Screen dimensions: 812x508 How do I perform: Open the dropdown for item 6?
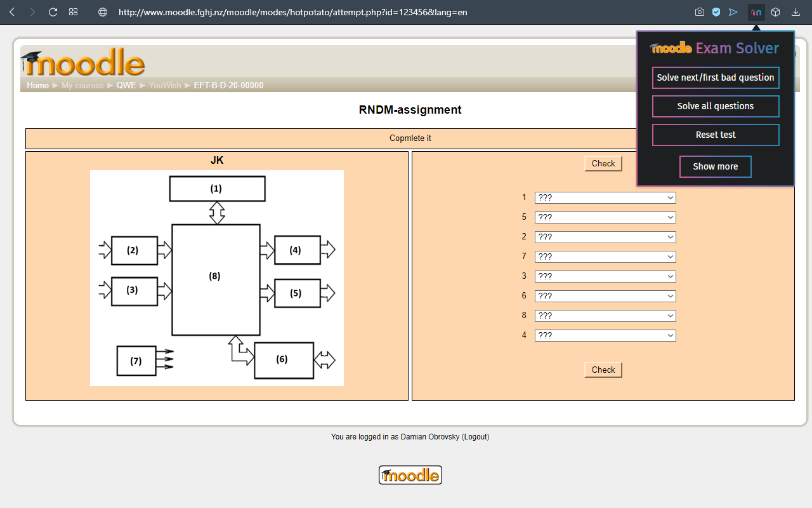(605, 296)
